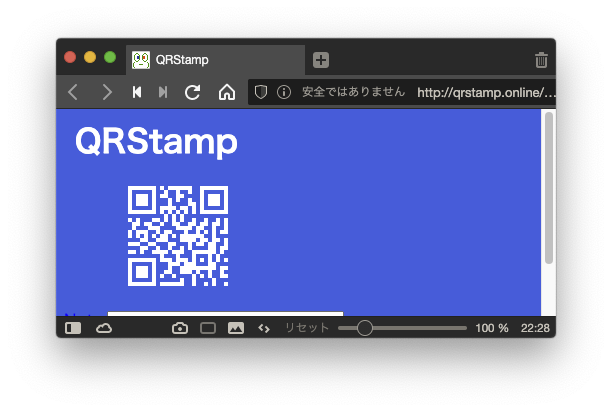This screenshot has height=412, width=612.
Task: Click the back navigation arrow
Action: pos(73,92)
